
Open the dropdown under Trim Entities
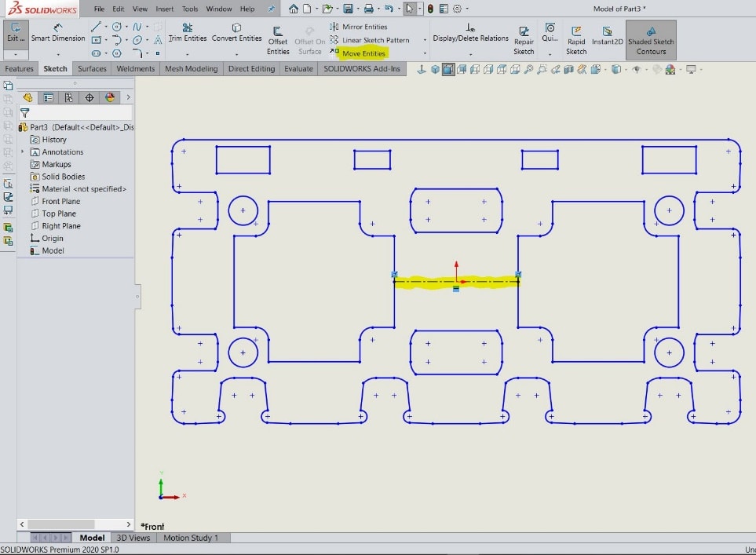(187, 54)
